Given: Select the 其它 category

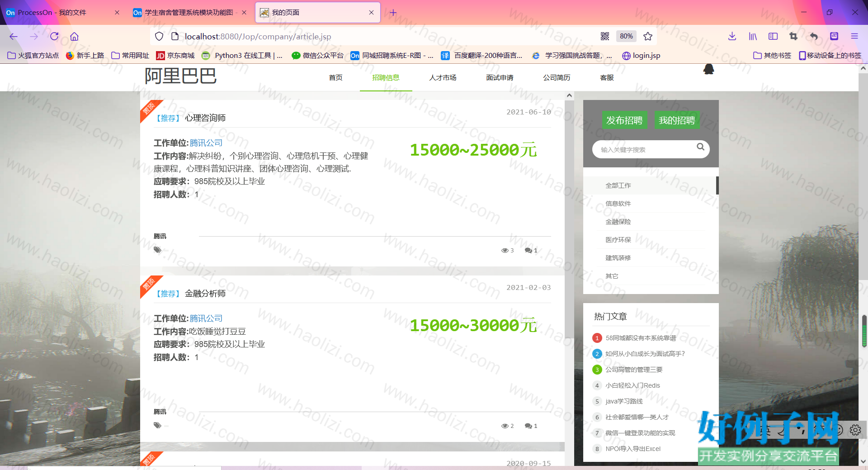Looking at the screenshot, I should click(612, 276).
